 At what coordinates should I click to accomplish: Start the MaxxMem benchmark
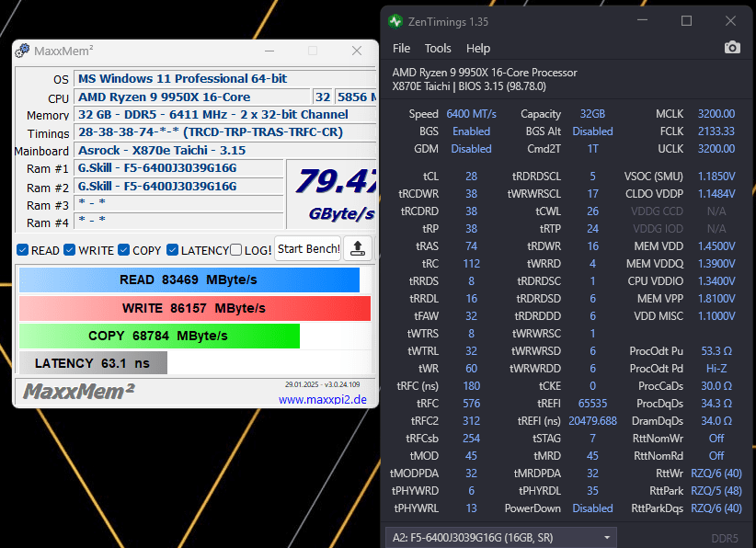click(308, 248)
